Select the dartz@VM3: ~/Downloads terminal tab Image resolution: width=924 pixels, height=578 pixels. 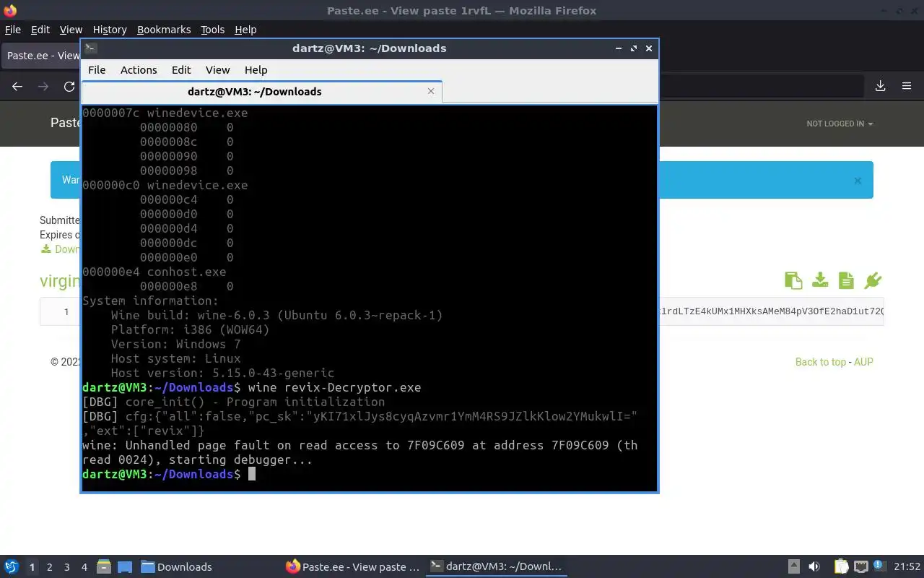(x=261, y=92)
